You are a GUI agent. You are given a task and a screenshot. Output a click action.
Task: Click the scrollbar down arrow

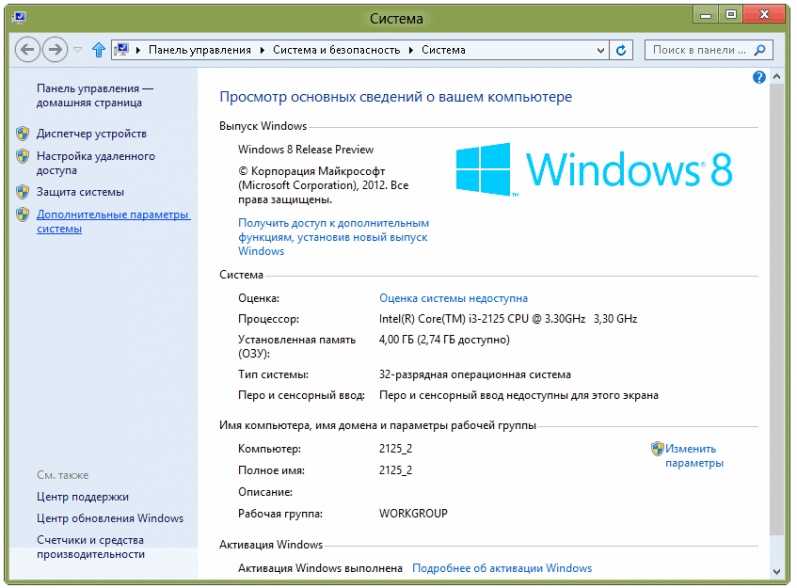click(x=777, y=571)
